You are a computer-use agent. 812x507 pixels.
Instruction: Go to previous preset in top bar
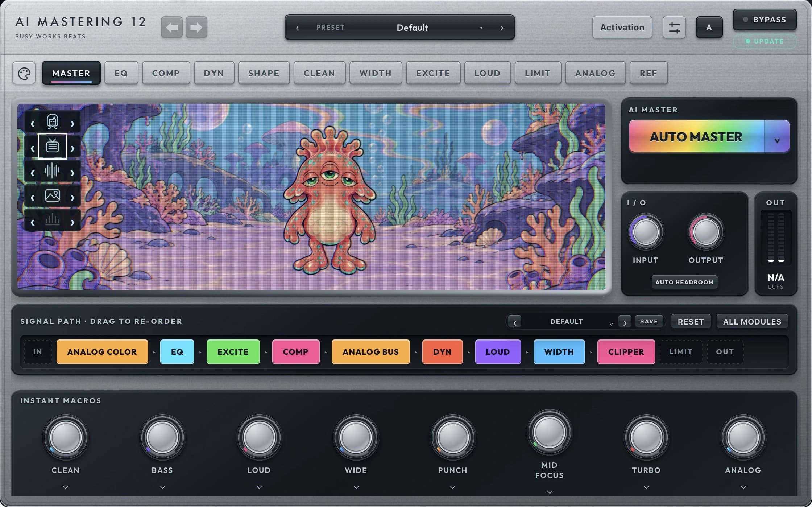point(298,28)
